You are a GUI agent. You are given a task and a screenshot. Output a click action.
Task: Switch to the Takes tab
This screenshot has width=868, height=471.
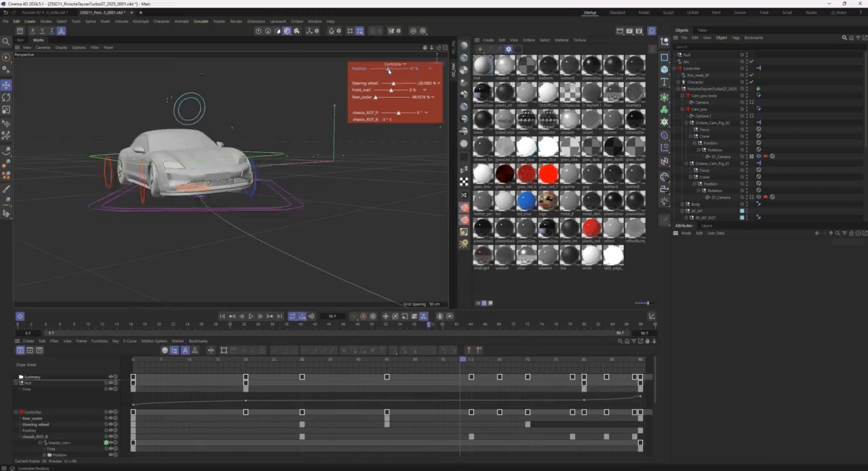702,30
